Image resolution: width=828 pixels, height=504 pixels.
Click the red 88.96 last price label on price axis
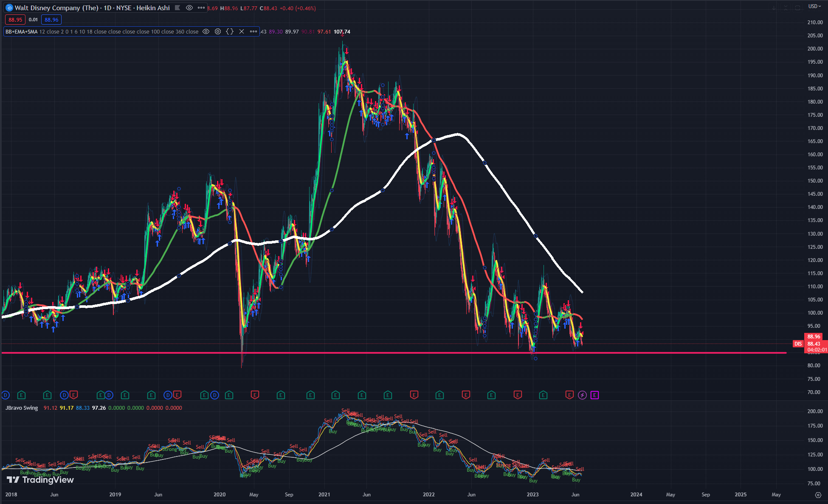click(814, 337)
